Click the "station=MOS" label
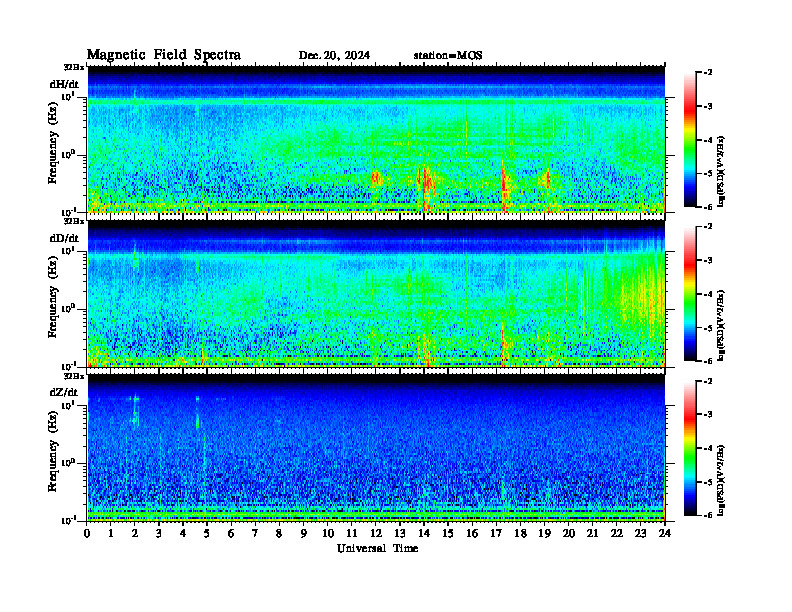792x612 pixels. [x=448, y=55]
